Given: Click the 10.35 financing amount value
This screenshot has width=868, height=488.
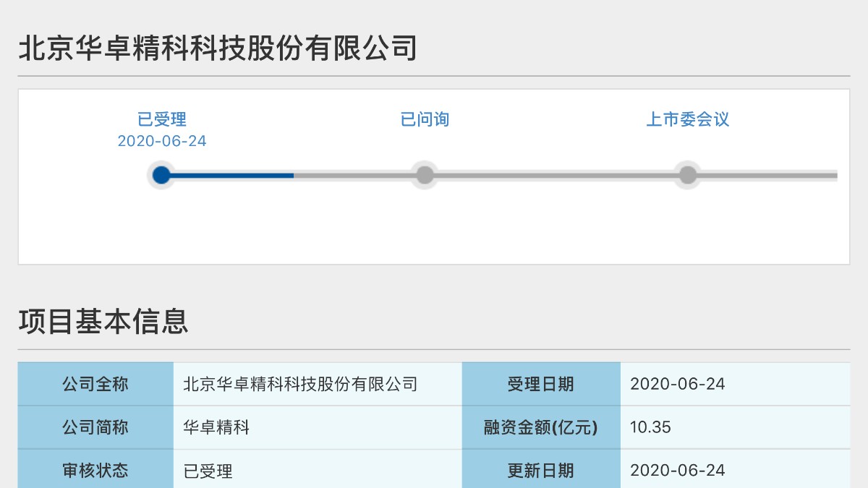Looking at the screenshot, I should pyautogui.click(x=651, y=427).
